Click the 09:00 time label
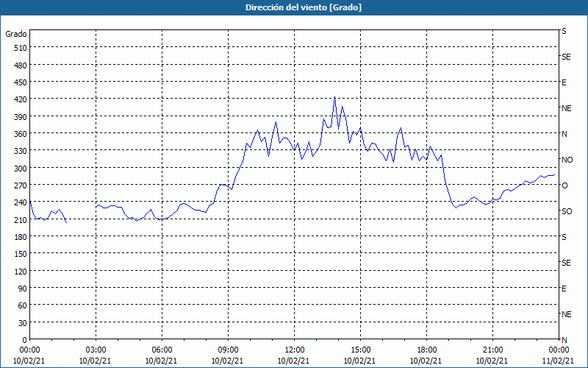 pos(228,350)
